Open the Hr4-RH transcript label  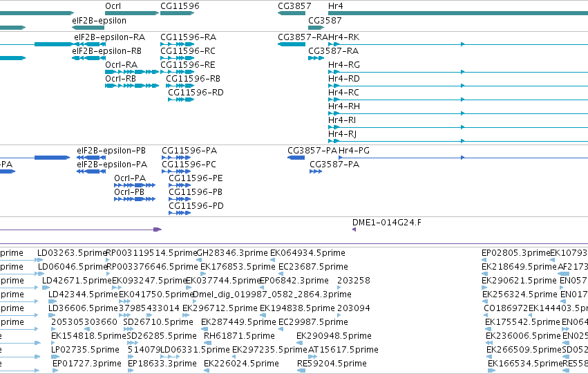(344, 106)
